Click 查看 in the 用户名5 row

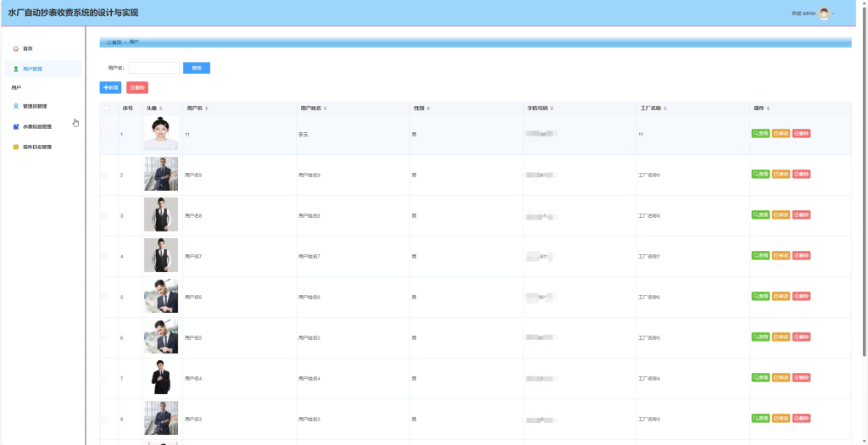(x=760, y=337)
